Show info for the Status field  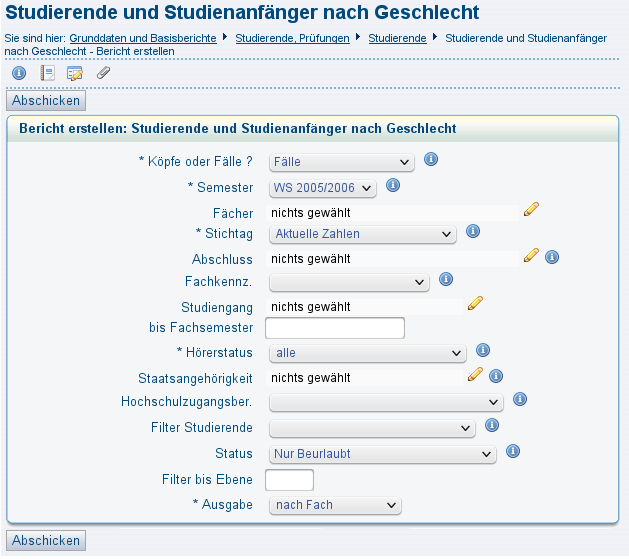pos(513,451)
